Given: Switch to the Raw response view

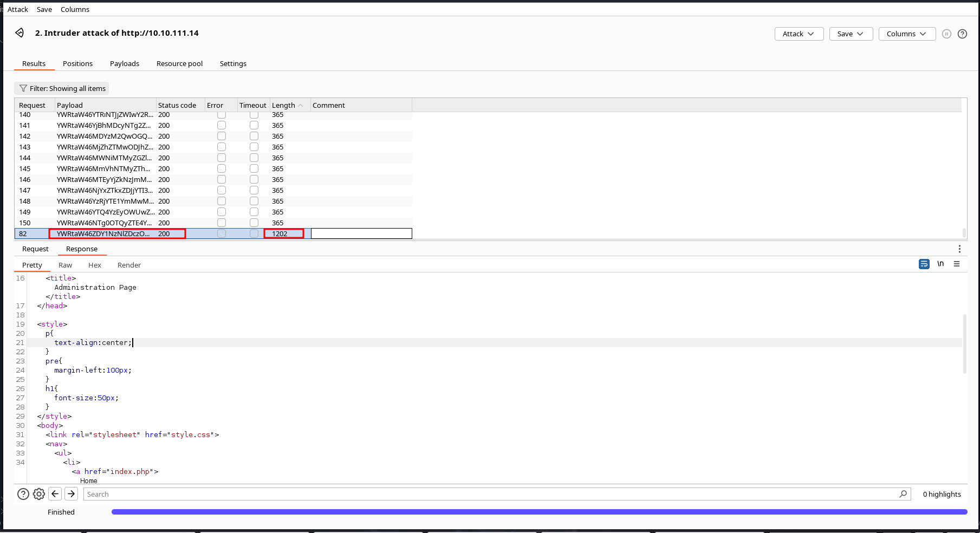Looking at the screenshot, I should coord(65,265).
